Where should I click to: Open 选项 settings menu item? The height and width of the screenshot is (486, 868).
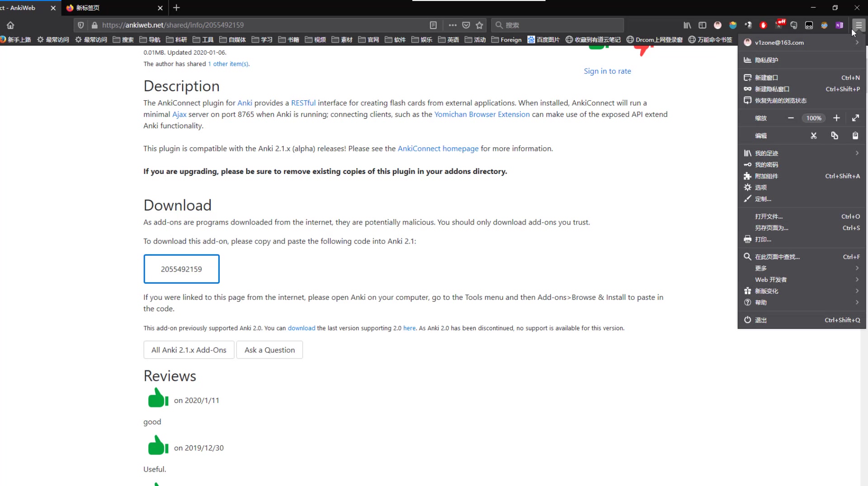(x=802, y=187)
